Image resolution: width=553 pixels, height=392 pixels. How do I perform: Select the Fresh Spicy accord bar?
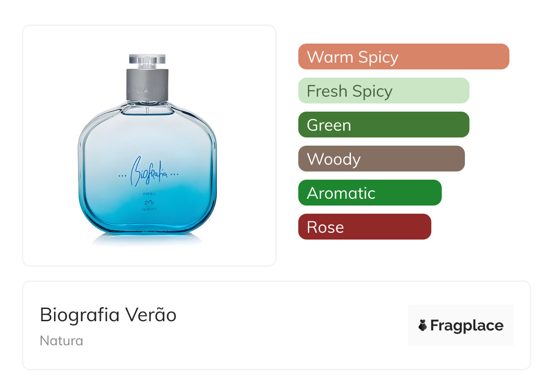tap(383, 91)
